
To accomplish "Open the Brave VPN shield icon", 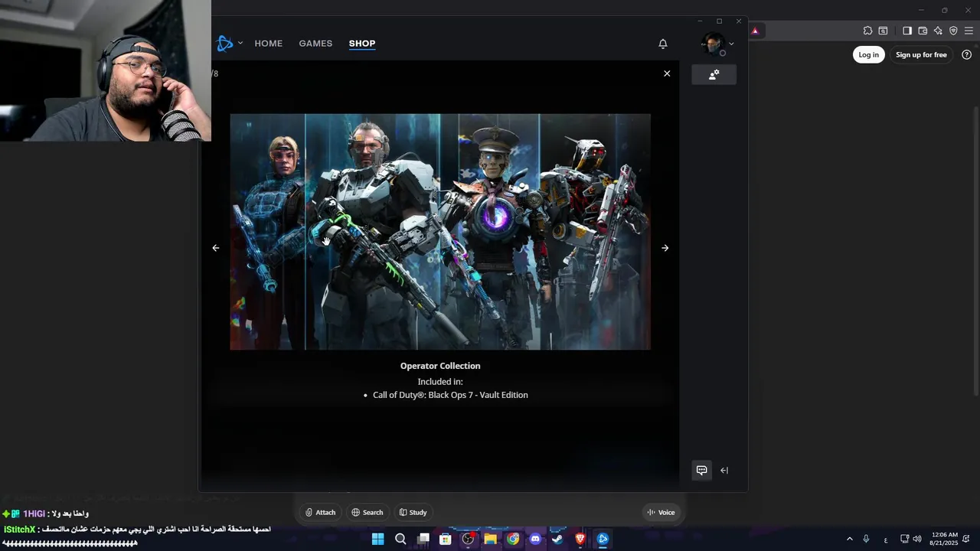I will [953, 31].
